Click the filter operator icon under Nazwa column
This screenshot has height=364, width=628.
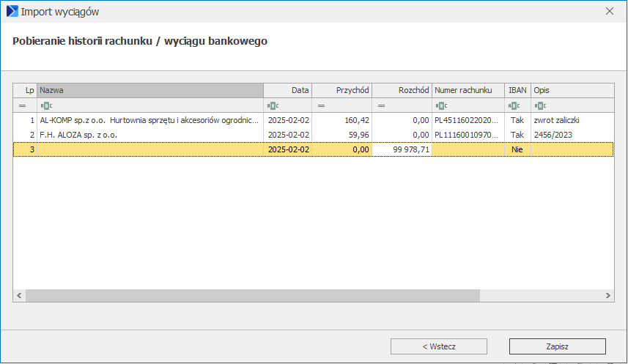click(45, 105)
